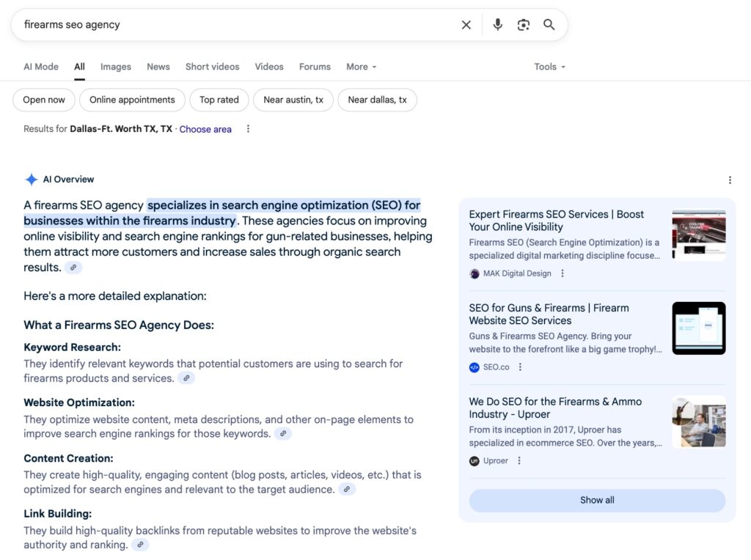Click the 'AI Overview' label text

click(x=68, y=180)
